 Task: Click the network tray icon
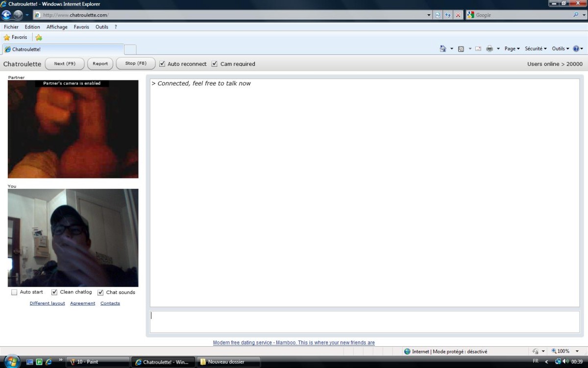click(558, 362)
